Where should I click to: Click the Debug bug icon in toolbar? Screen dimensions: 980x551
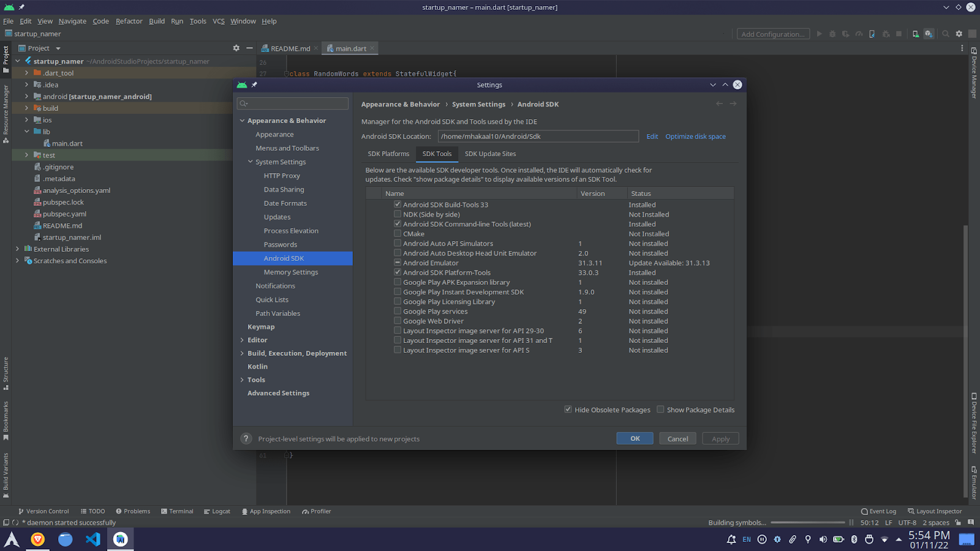click(x=832, y=34)
